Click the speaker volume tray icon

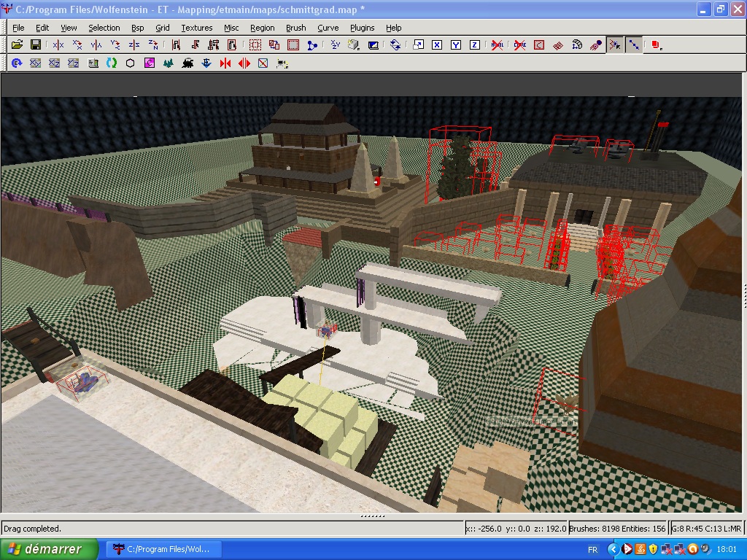[705, 550]
